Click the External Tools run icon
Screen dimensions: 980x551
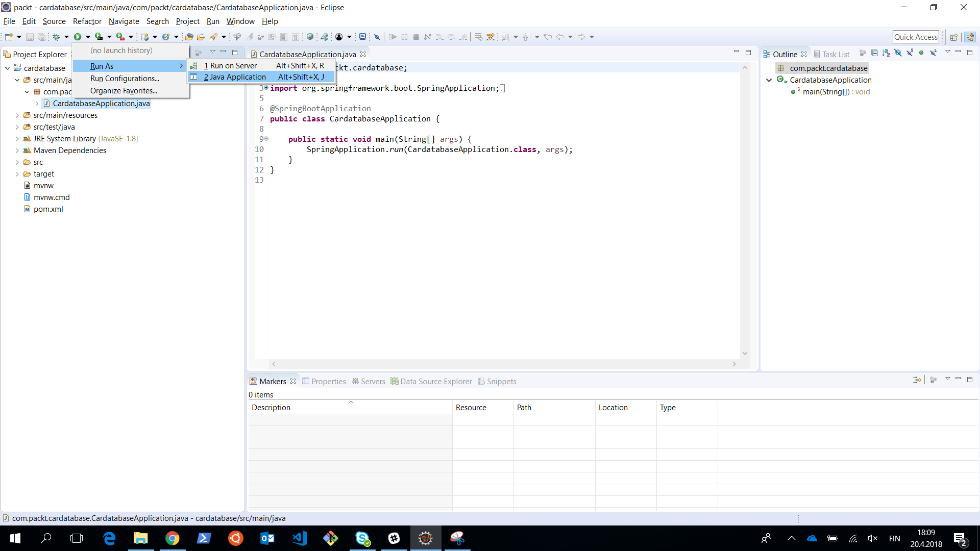[x=120, y=37]
